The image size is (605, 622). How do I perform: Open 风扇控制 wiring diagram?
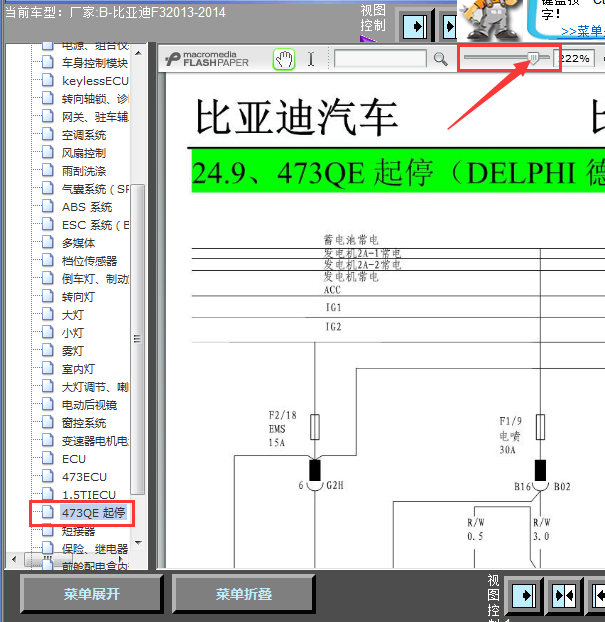(84, 153)
